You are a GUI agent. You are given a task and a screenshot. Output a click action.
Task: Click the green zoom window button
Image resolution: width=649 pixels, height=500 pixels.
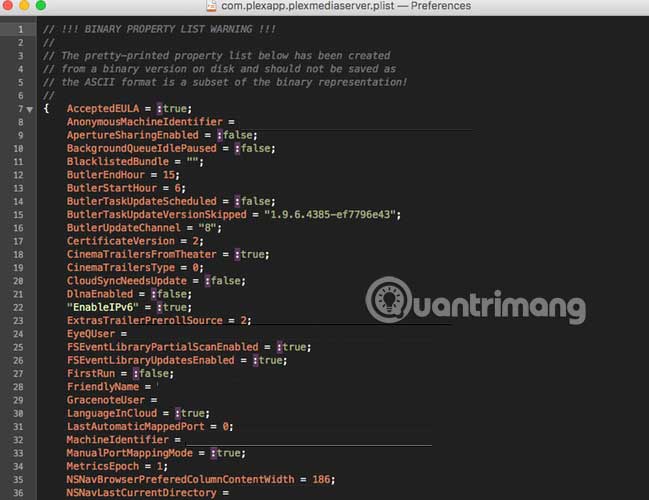41,5
